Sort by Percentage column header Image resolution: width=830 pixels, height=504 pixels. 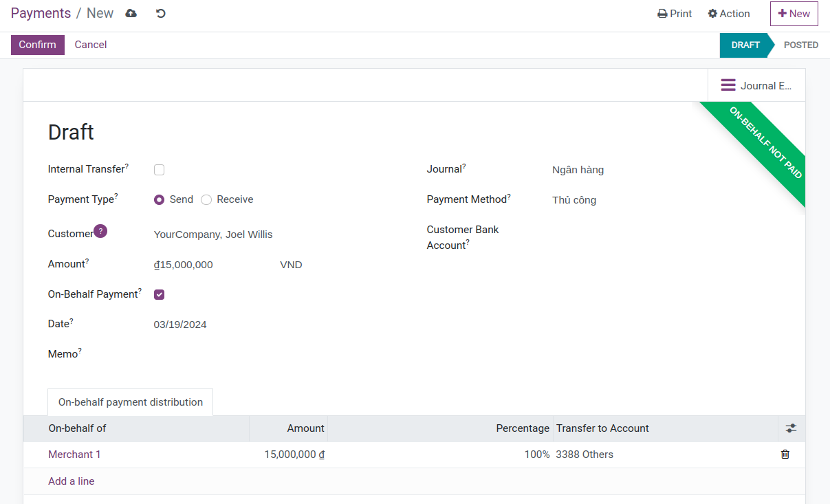[x=441, y=428]
